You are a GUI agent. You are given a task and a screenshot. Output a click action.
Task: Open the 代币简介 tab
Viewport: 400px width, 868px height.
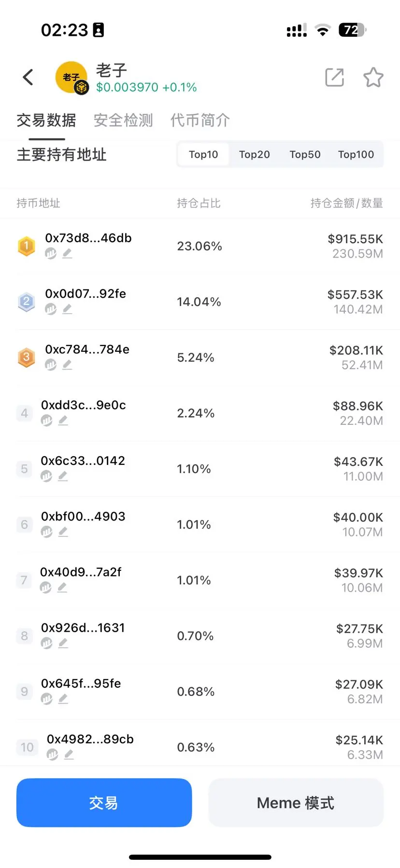tap(200, 120)
